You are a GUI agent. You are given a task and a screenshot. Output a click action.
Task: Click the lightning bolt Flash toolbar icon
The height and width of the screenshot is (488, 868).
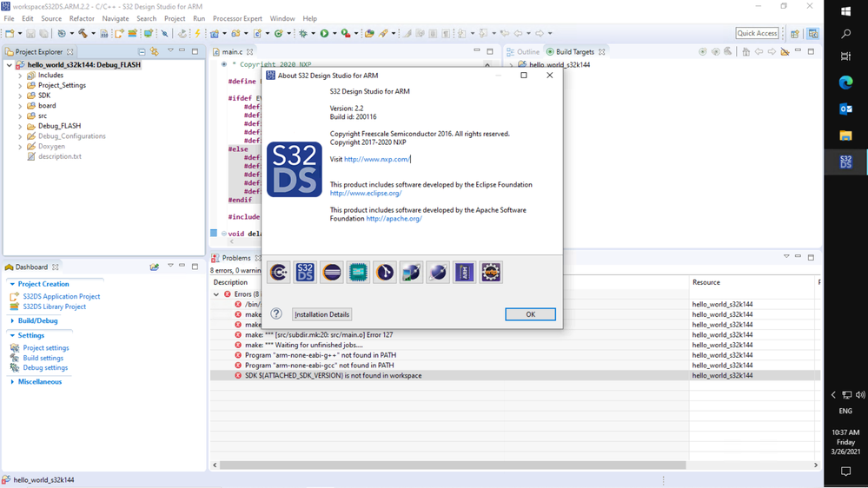pos(197,33)
